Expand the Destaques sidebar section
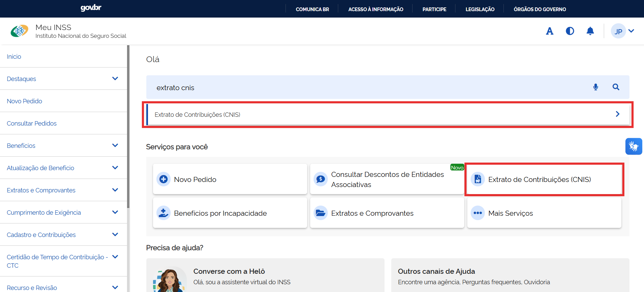Viewport: 644px width, 292px height. (115, 78)
